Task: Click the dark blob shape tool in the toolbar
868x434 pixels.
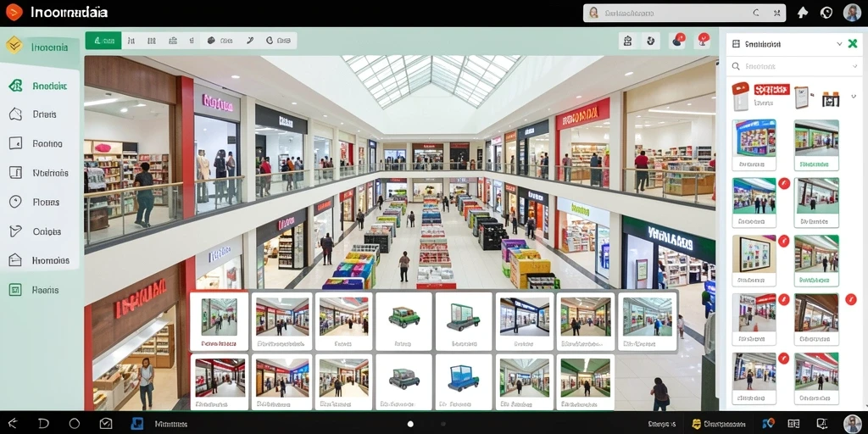Action: click(211, 41)
